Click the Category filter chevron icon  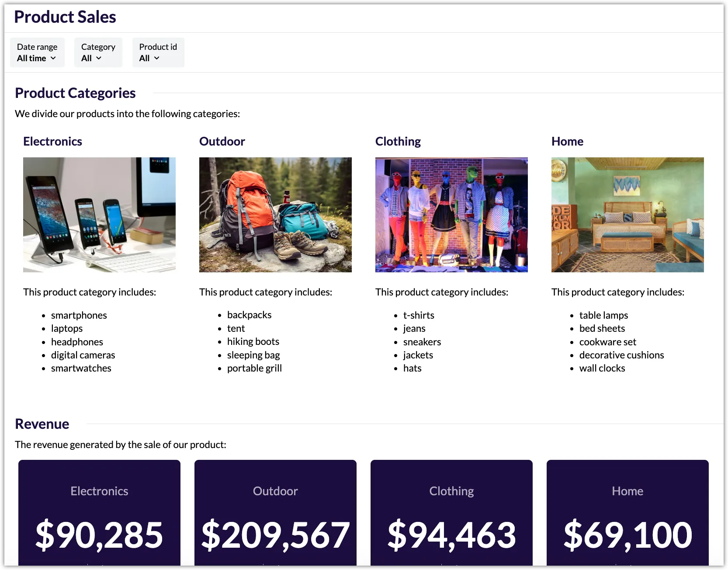pos(99,58)
